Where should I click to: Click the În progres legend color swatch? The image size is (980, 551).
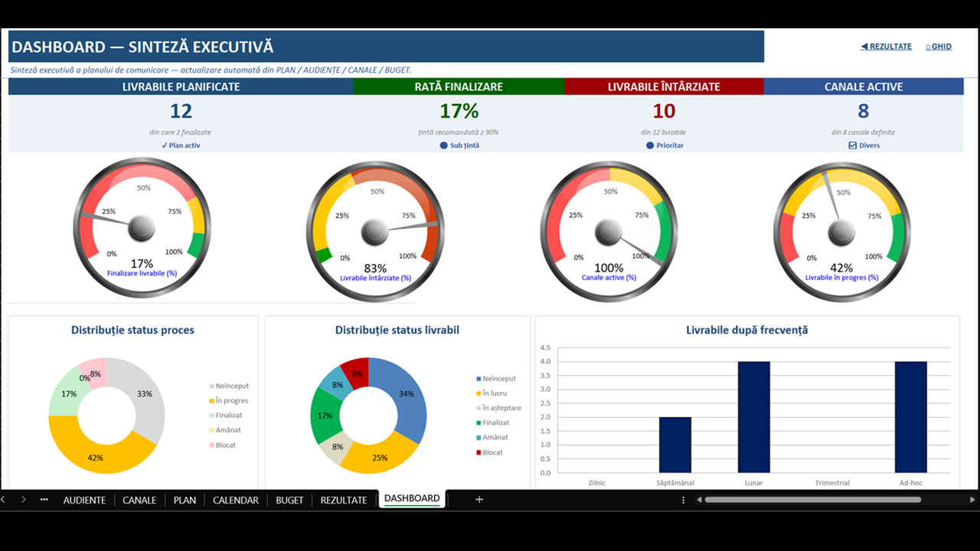pos(211,401)
